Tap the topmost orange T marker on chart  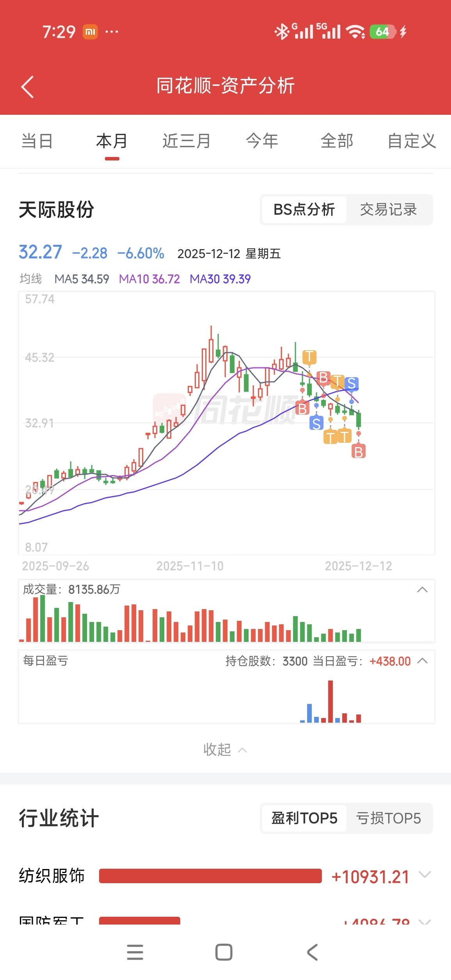tap(309, 357)
